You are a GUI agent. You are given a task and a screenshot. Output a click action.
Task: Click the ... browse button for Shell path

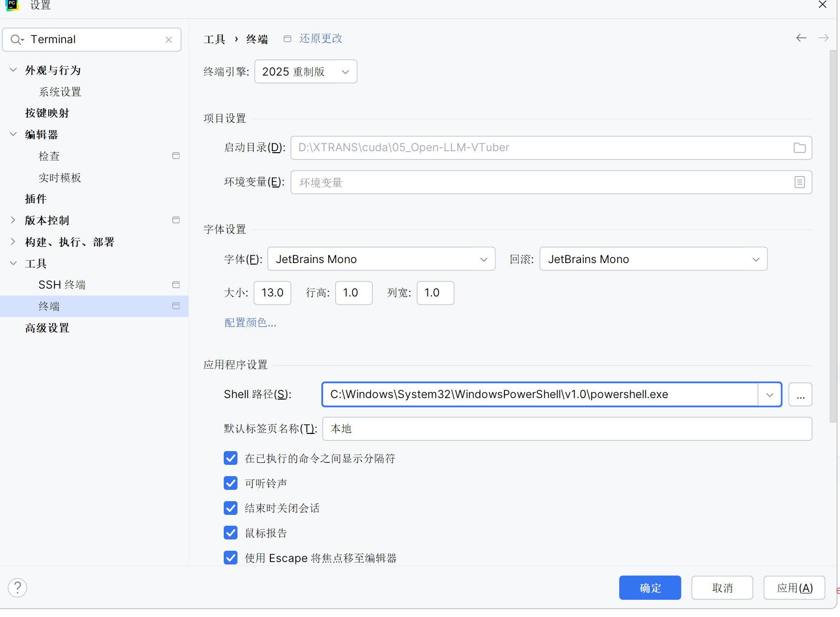click(801, 395)
